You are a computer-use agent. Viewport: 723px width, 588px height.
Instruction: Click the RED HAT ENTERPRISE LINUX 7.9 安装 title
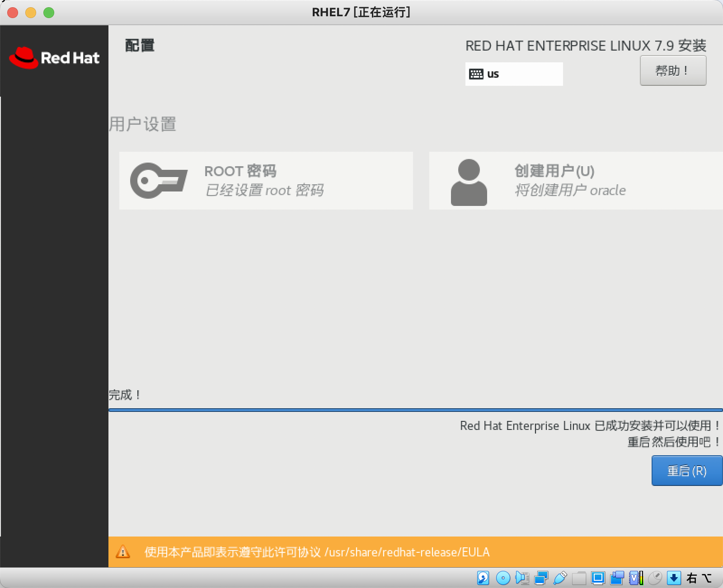[586, 46]
